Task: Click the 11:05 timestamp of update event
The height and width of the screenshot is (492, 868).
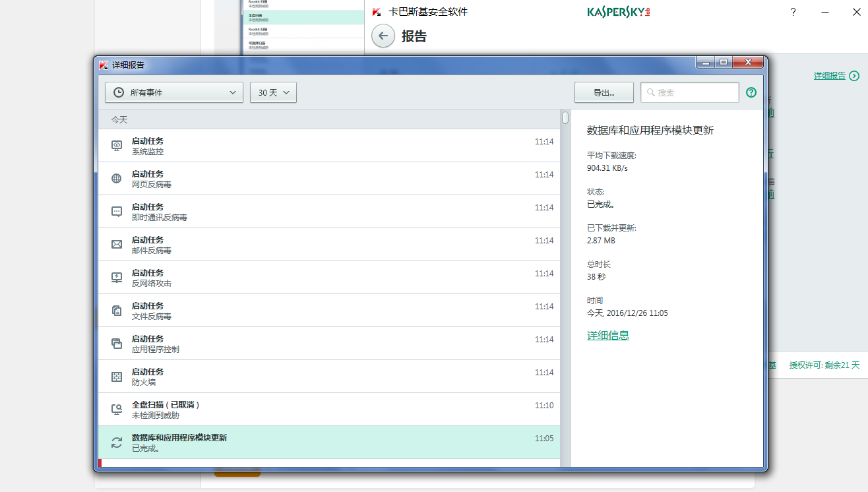Action: coord(544,439)
